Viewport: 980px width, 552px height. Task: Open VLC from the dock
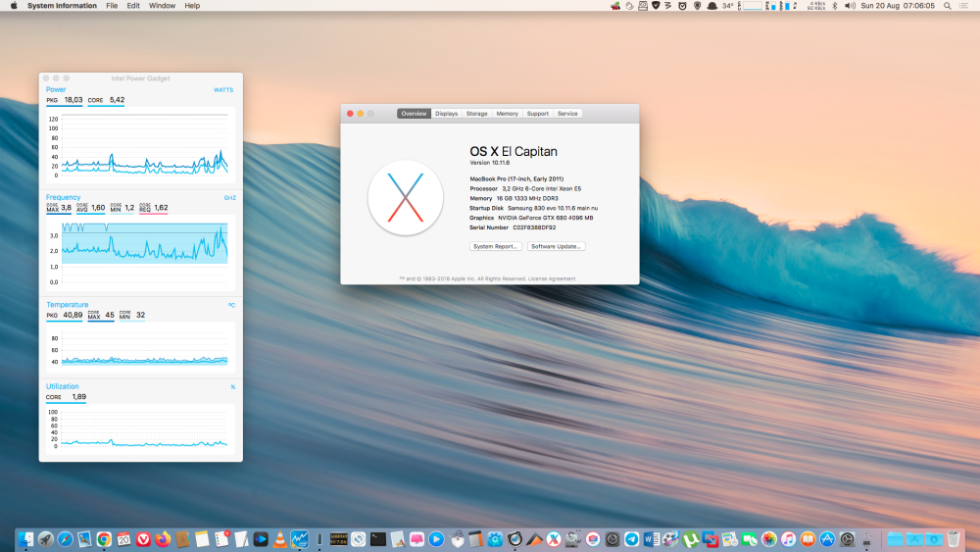[x=280, y=539]
